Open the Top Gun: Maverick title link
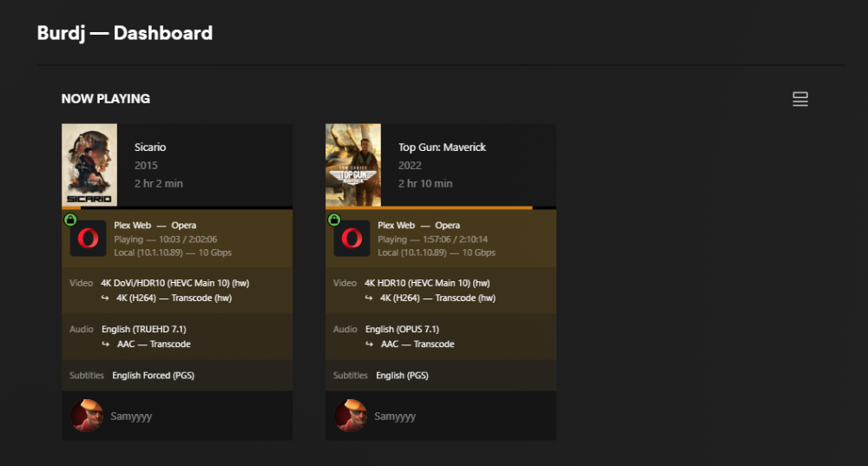This screenshot has height=466, width=868. click(x=442, y=148)
